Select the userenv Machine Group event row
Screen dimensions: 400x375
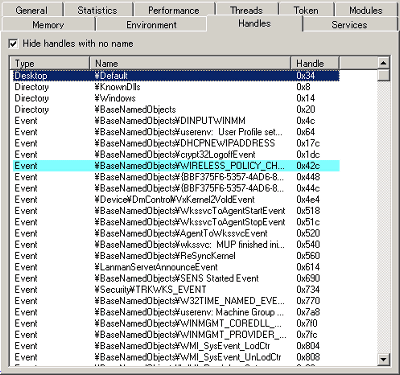click(176, 312)
